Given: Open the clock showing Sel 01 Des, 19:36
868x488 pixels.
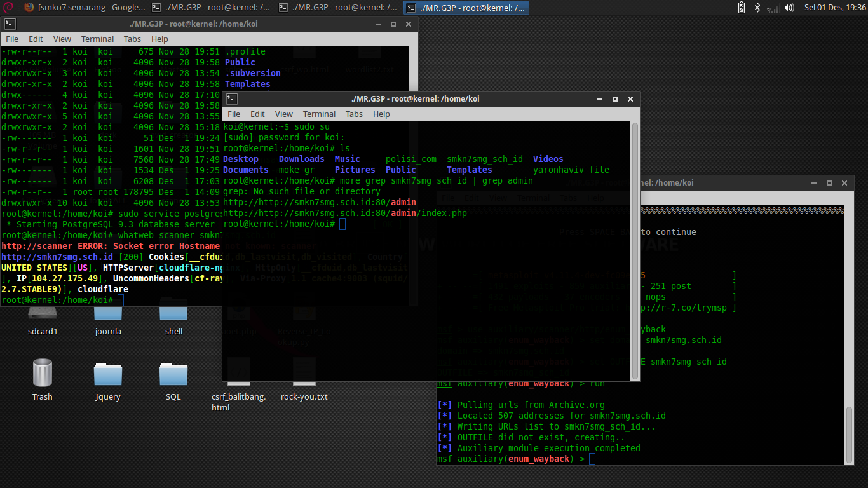Looking at the screenshot, I should tap(835, 8).
